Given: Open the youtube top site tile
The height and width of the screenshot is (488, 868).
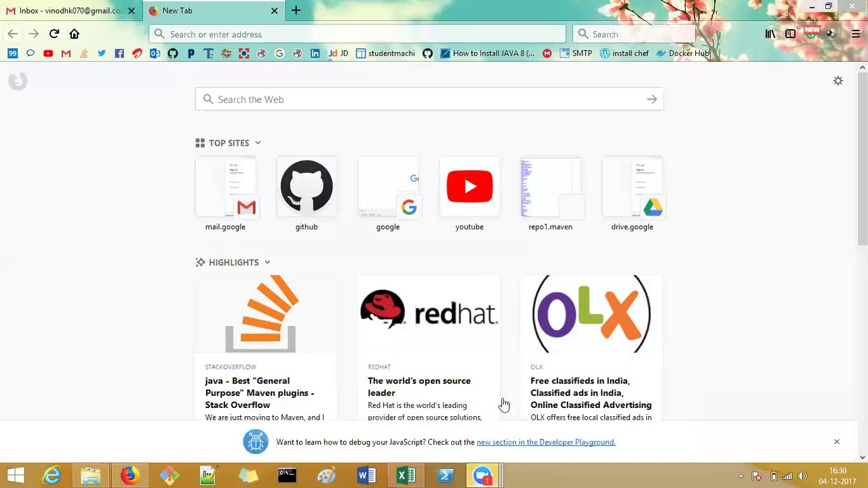Looking at the screenshot, I should [x=469, y=195].
